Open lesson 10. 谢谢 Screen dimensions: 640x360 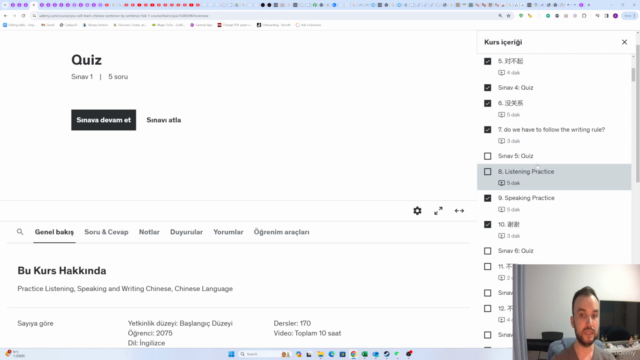509,224
